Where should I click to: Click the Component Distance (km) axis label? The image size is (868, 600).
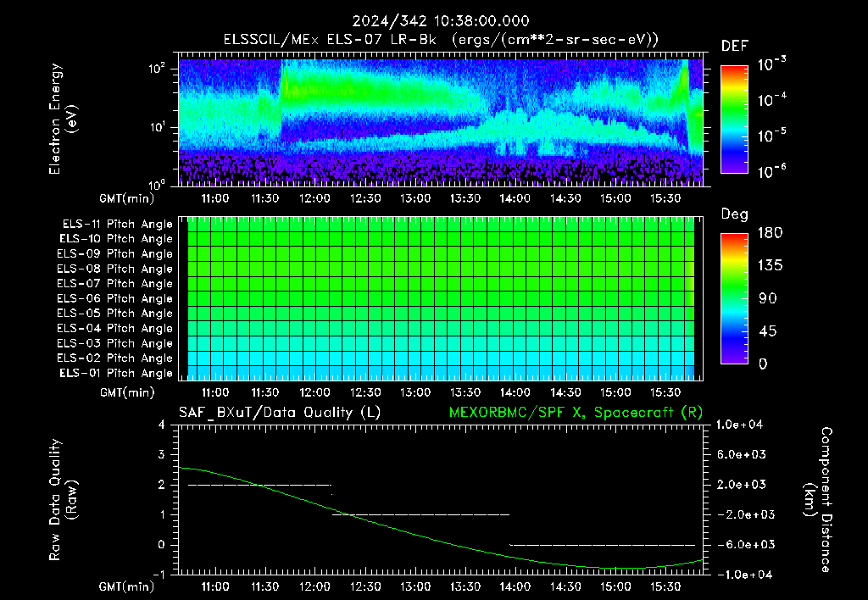(819, 499)
